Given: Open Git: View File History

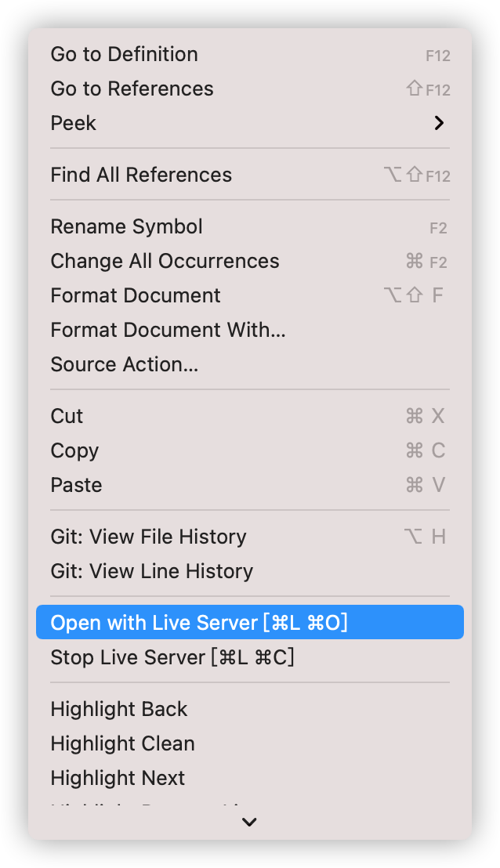Looking at the screenshot, I should (250, 537).
